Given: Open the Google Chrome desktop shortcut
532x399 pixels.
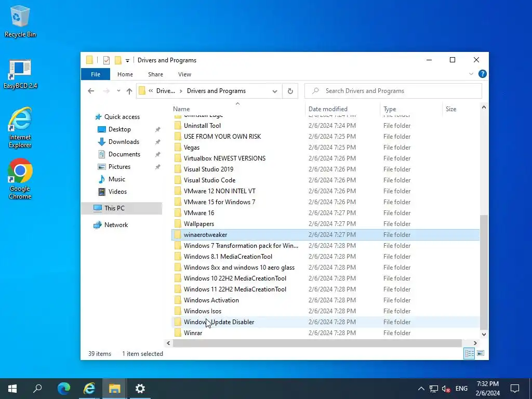Looking at the screenshot, I should (20, 179).
